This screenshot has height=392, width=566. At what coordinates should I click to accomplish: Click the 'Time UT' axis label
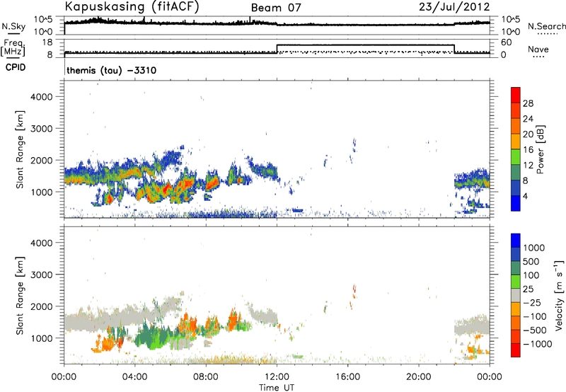(277, 388)
